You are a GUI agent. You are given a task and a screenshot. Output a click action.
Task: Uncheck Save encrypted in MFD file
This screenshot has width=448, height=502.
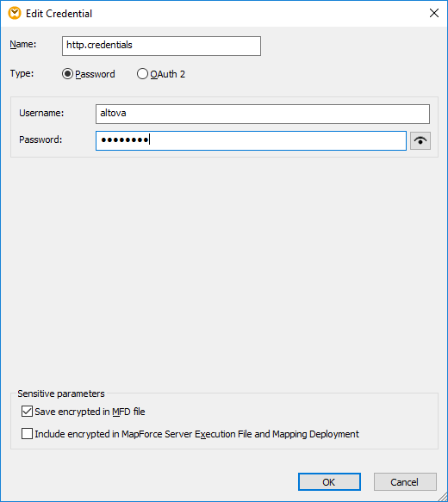tap(27, 412)
